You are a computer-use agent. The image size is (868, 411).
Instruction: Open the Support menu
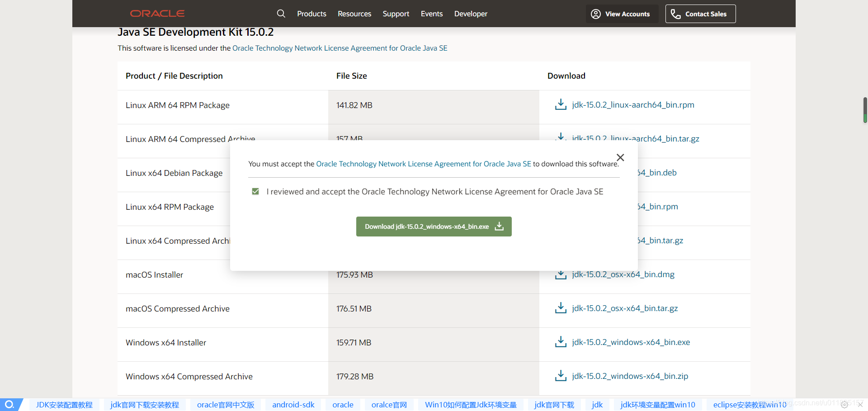point(396,14)
